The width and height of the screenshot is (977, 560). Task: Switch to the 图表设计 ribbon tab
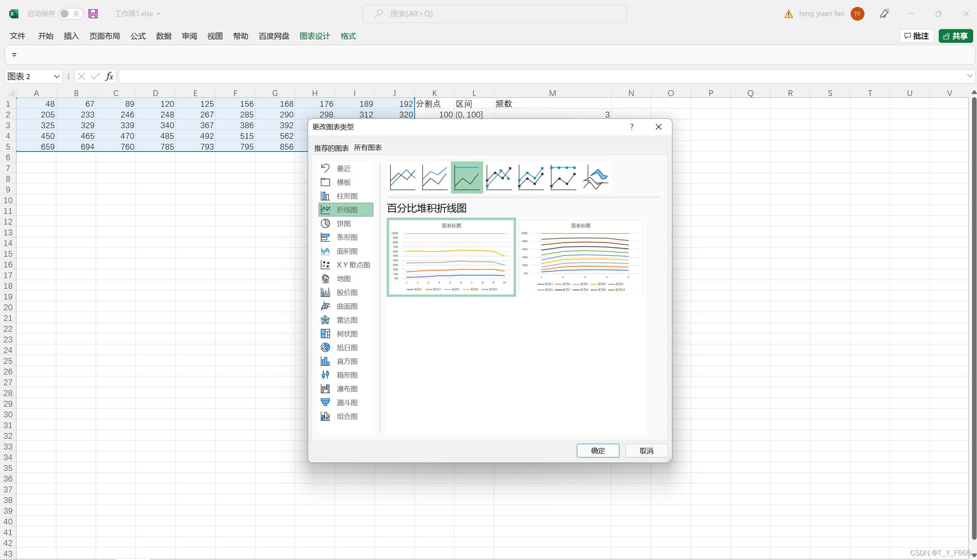click(x=315, y=36)
